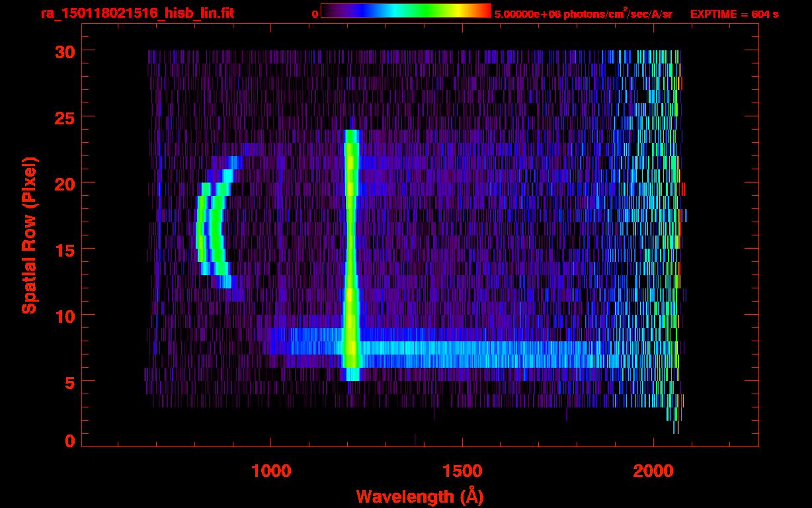Image resolution: width=812 pixels, height=508 pixels.
Task: Click the EXPTIME = 604 s text
Action: (734, 14)
